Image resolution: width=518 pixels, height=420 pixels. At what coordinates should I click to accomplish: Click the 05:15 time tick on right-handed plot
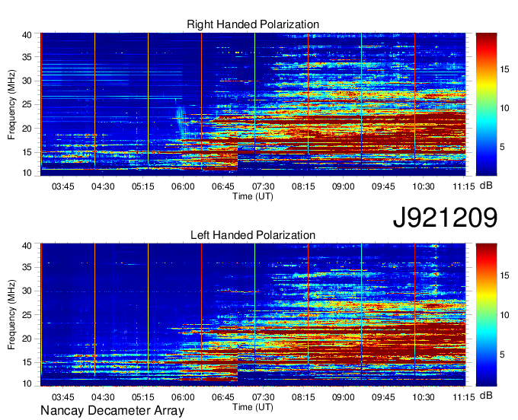pyautogui.click(x=143, y=186)
